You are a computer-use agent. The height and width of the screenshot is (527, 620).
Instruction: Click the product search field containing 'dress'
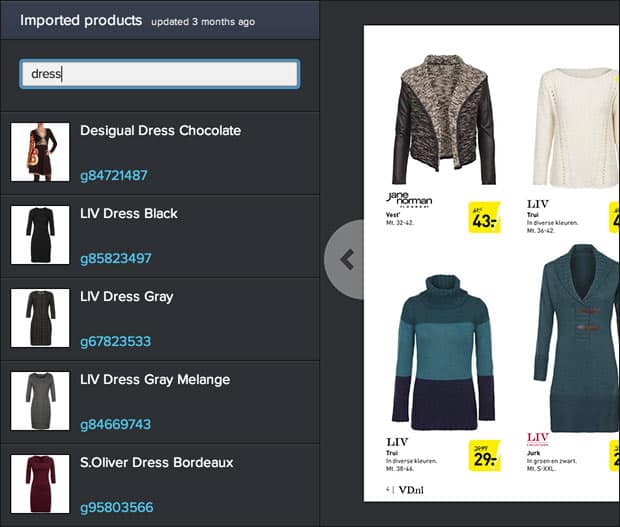point(160,74)
